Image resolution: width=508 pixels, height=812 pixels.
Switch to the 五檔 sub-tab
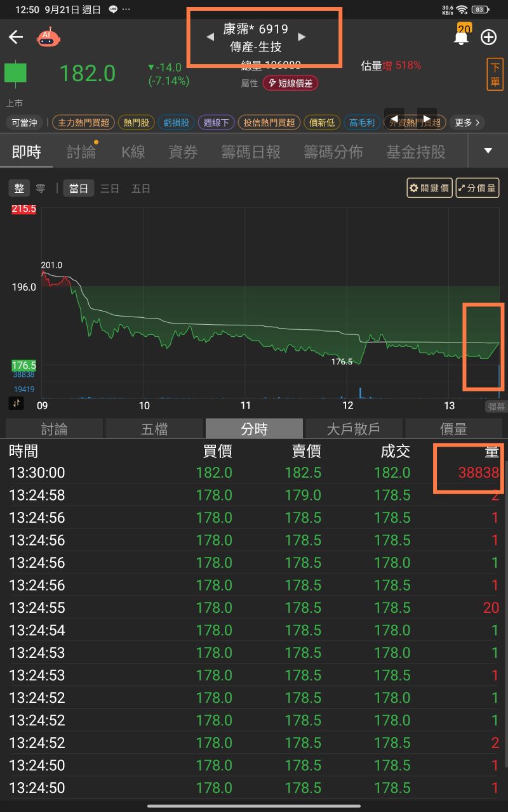[154, 429]
